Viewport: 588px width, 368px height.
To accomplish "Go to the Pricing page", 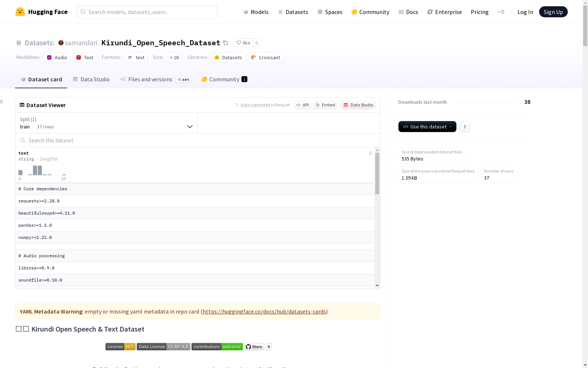I will tap(480, 12).
